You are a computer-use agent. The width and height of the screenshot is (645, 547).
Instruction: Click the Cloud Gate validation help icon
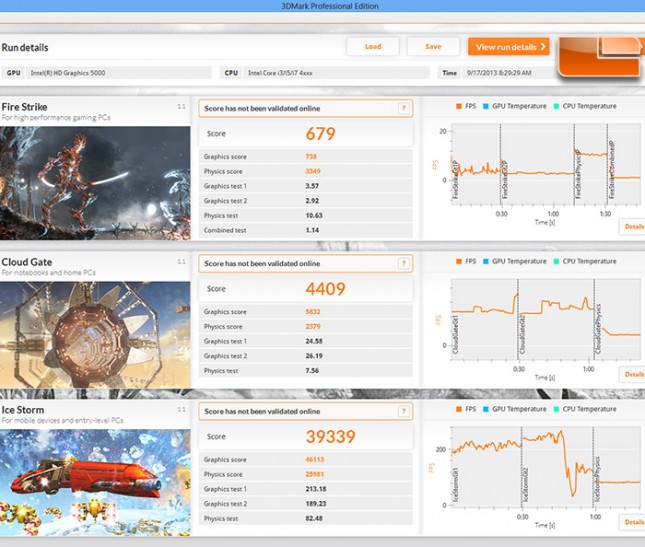[404, 264]
